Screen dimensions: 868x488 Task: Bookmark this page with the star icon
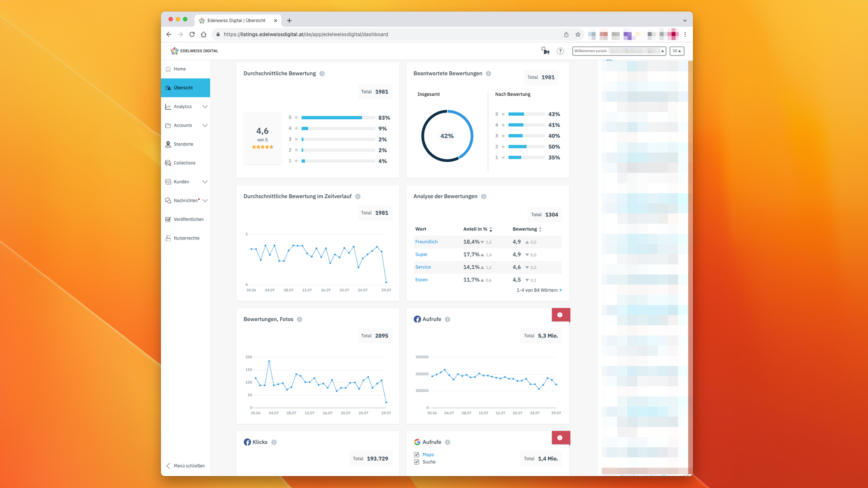pyautogui.click(x=578, y=34)
